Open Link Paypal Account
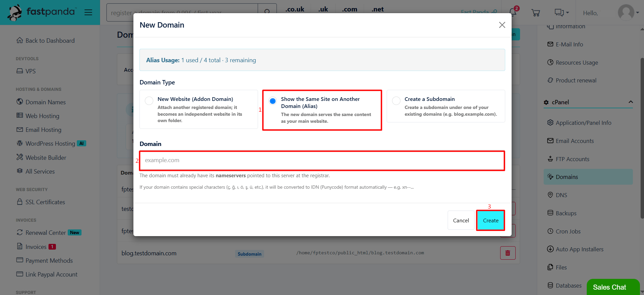644x295 pixels. point(47,274)
